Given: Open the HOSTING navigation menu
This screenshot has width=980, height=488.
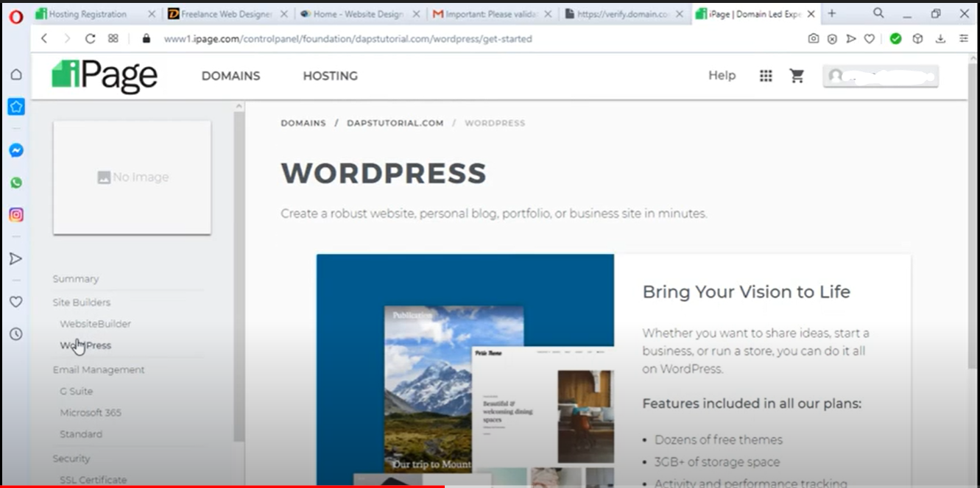Looking at the screenshot, I should [x=330, y=76].
